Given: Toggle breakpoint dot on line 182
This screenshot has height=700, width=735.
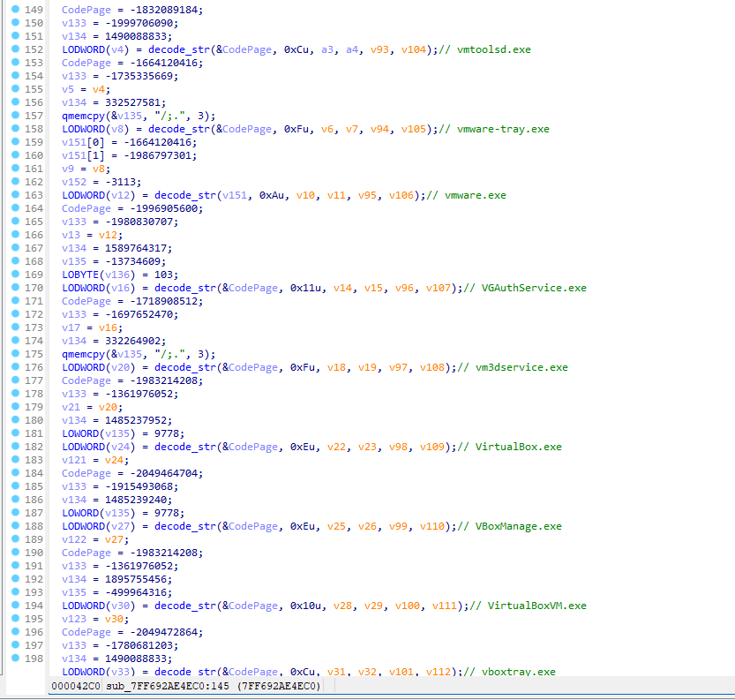Looking at the screenshot, I should pos(16,446).
